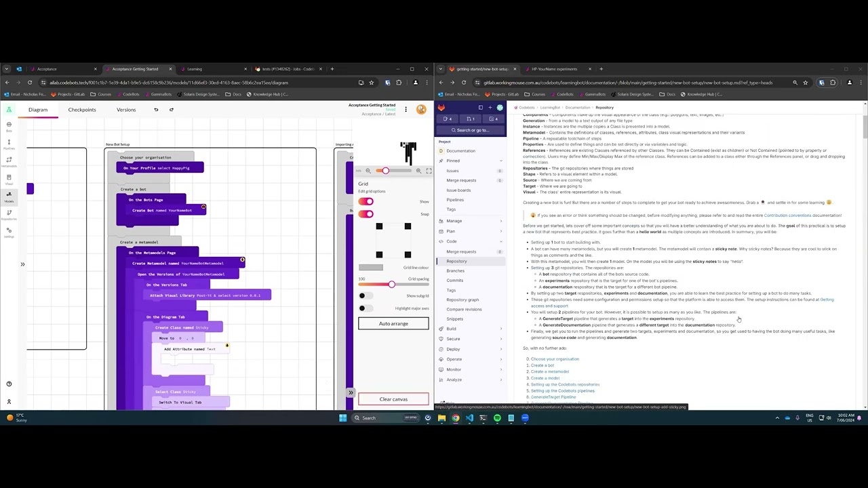Click the Auto arrange button
Screen dimensions: 868x488
(393, 324)
